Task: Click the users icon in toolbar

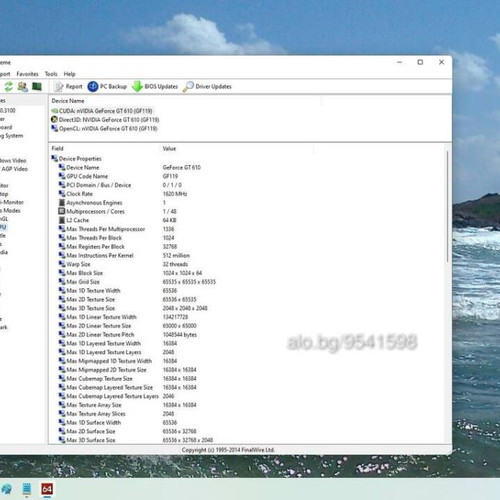Action: click(23, 87)
